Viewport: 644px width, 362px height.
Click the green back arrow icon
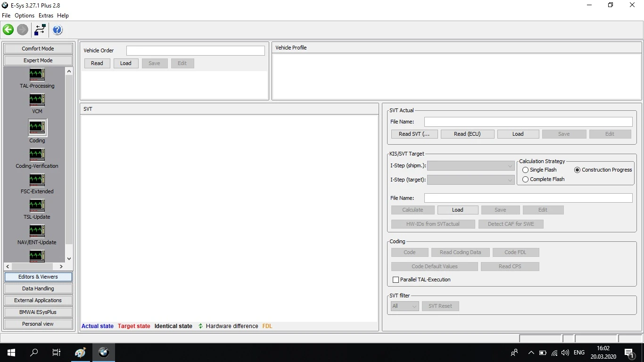(x=8, y=30)
